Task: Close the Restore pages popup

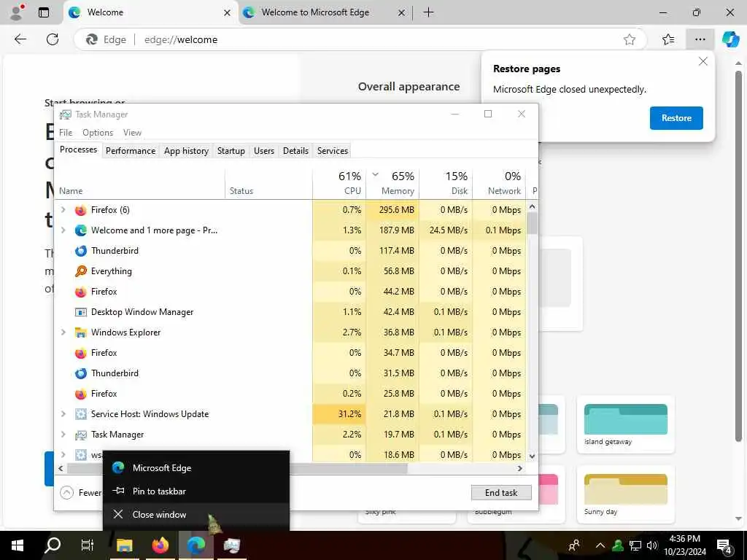Action: coord(703,61)
